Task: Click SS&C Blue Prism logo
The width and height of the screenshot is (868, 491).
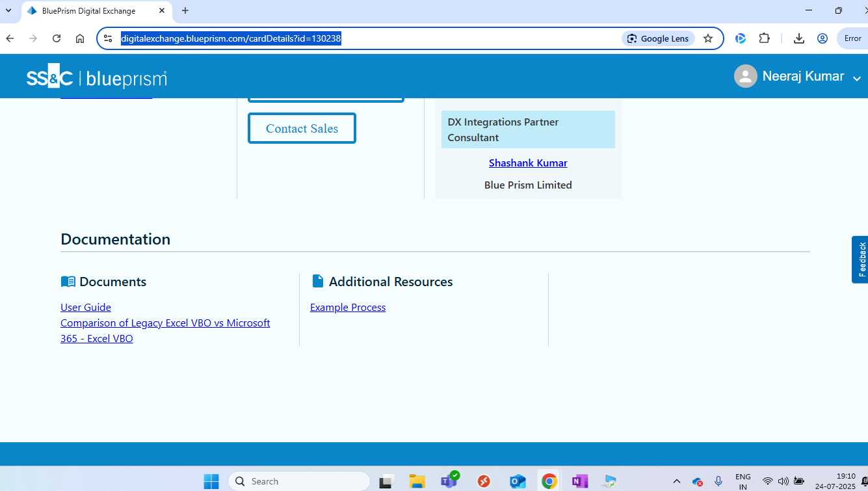Action: [96, 78]
